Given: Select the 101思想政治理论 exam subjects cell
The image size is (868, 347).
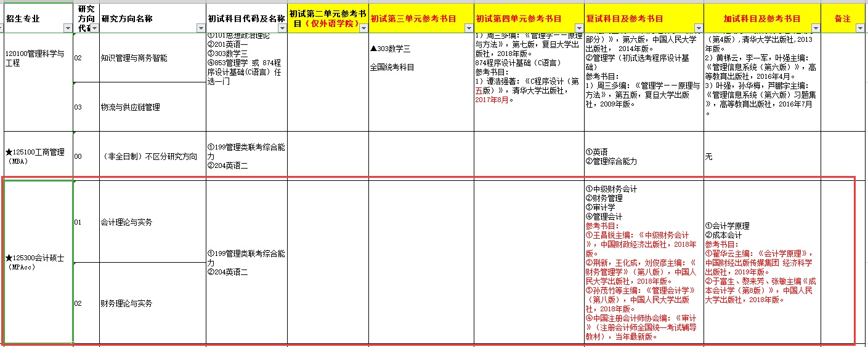Looking at the screenshot, I should pyautogui.click(x=247, y=82).
